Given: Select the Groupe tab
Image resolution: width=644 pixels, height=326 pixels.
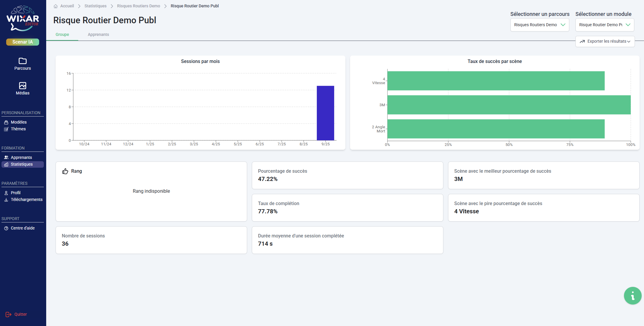Looking at the screenshot, I should coord(62,35).
